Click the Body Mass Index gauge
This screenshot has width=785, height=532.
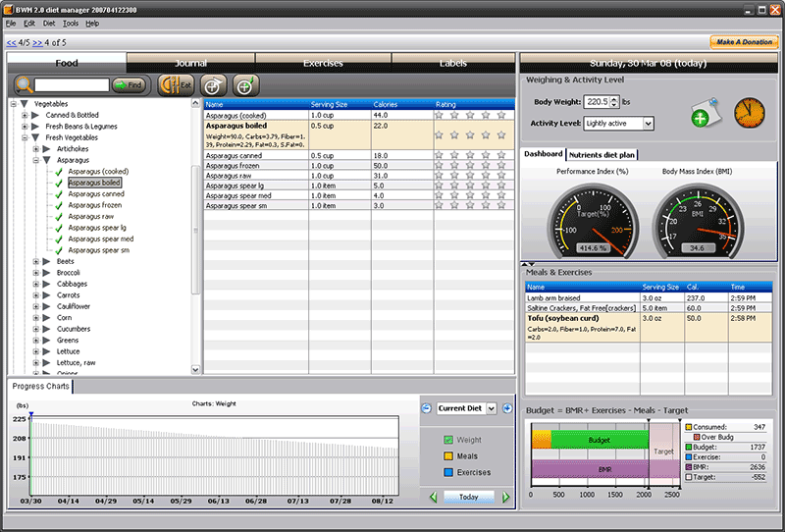pyautogui.click(x=698, y=221)
